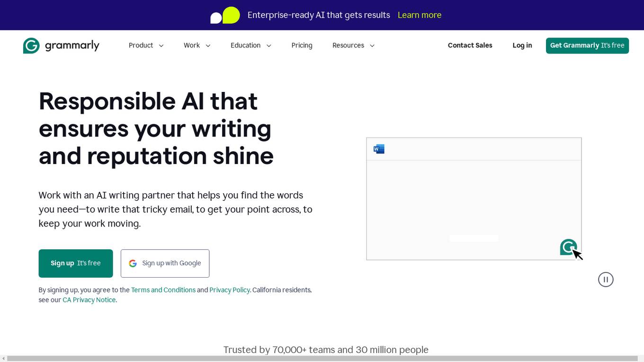The height and width of the screenshot is (362, 644).
Task: Click the 'Responsible AI that' headline
Action: 148,101
